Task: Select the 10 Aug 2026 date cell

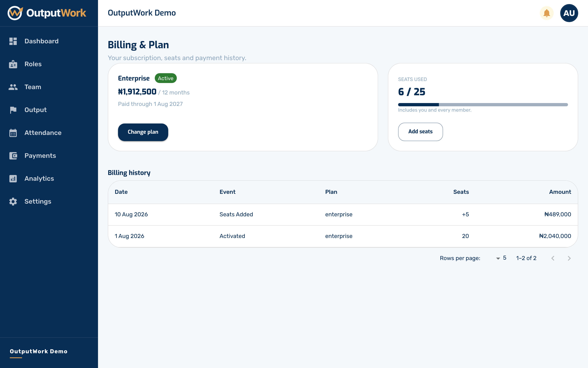Action: click(131, 214)
